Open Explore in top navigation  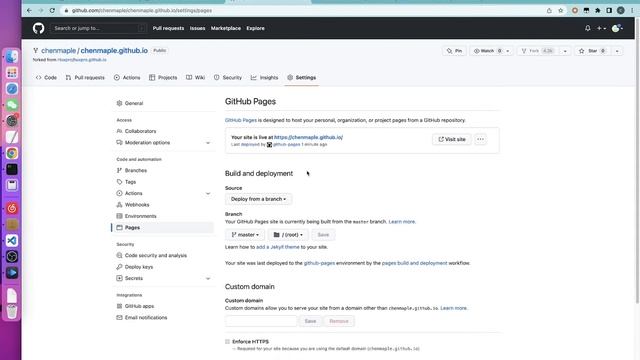(256, 28)
